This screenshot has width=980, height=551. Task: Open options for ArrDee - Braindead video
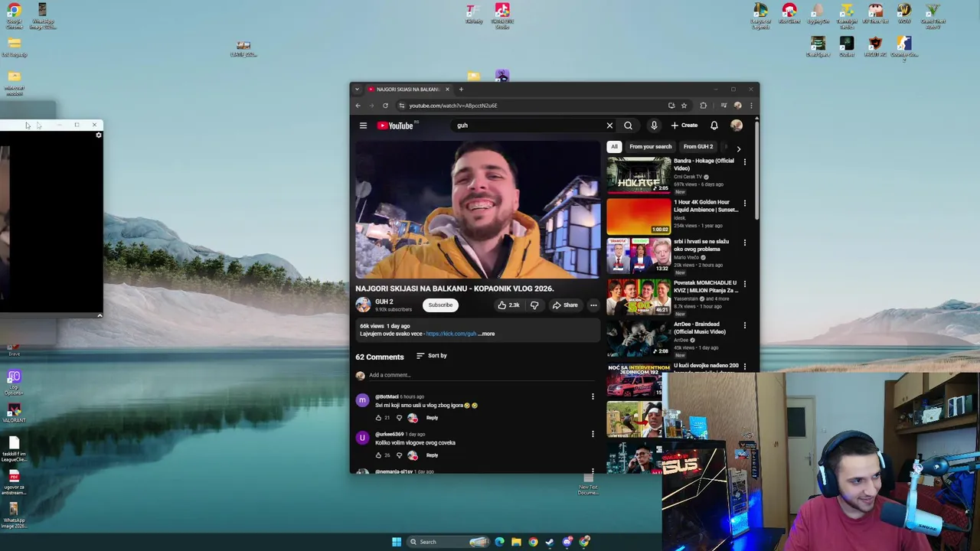(x=744, y=326)
